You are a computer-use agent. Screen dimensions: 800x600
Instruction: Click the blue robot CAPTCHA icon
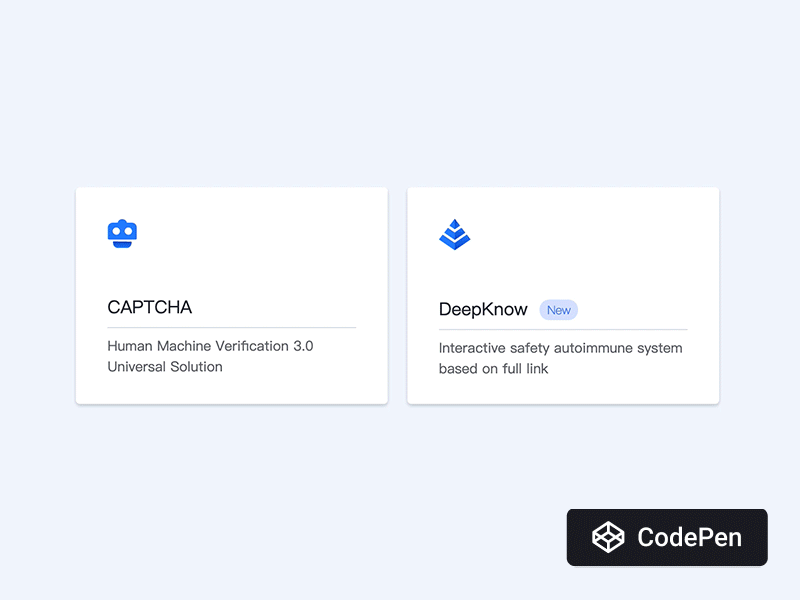(123, 232)
